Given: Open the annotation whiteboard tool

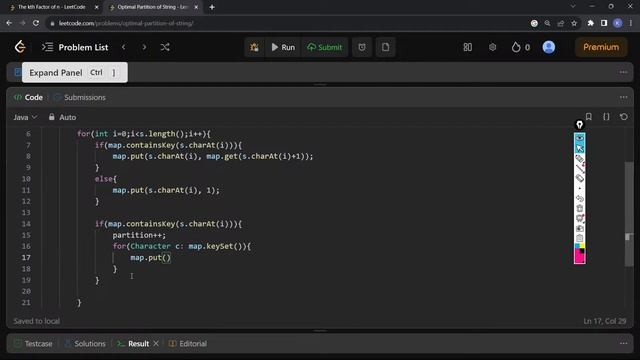Looking at the screenshot, I should (580, 218).
